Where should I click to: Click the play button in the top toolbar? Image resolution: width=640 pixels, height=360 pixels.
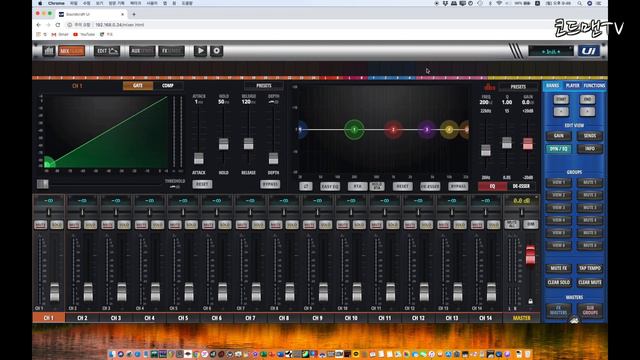[200, 51]
